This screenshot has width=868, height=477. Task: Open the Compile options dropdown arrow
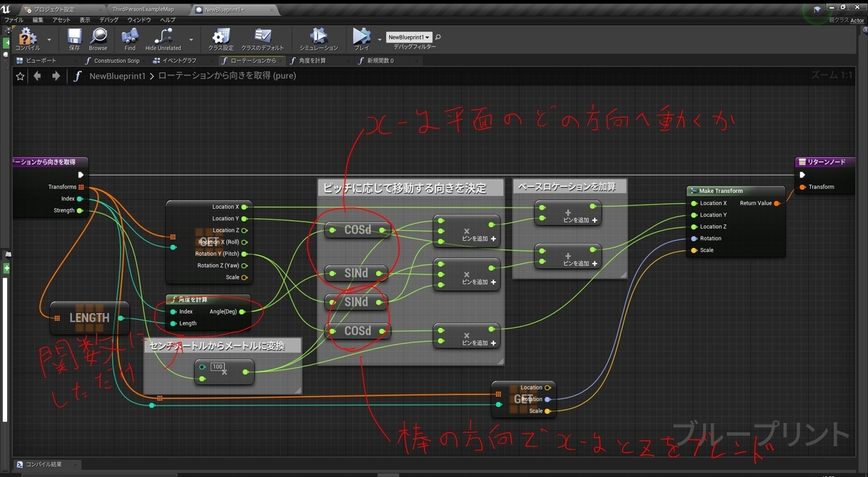click(x=49, y=39)
